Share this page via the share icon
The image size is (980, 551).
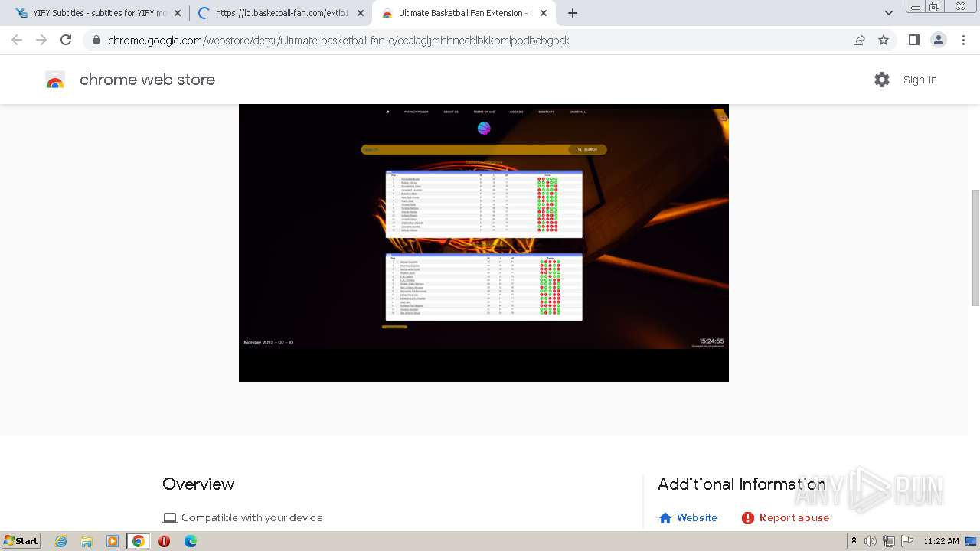click(x=859, y=41)
